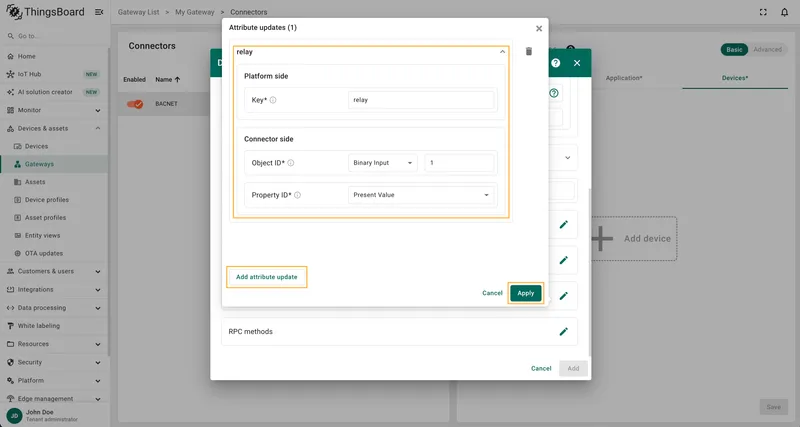Toggle the BACNET connector enabled switch
This screenshot has width=800, height=427.
(135, 104)
